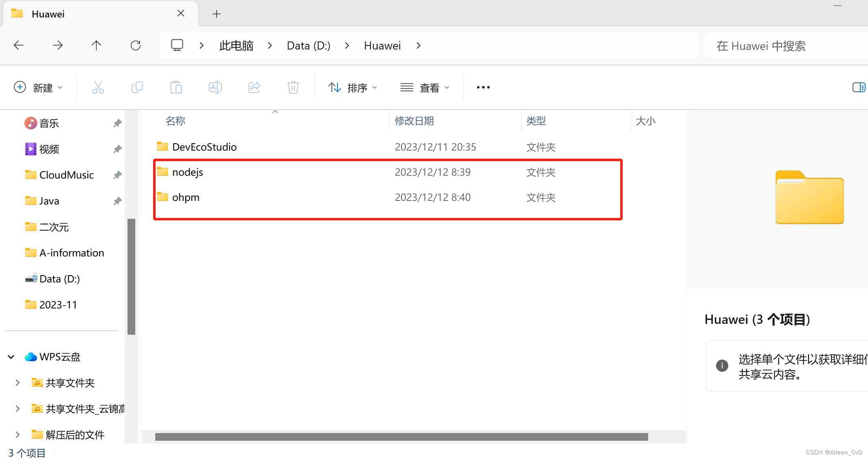
Task: Click the Delete trash icon
Action: pyautogui.click(x=293, y=87)
